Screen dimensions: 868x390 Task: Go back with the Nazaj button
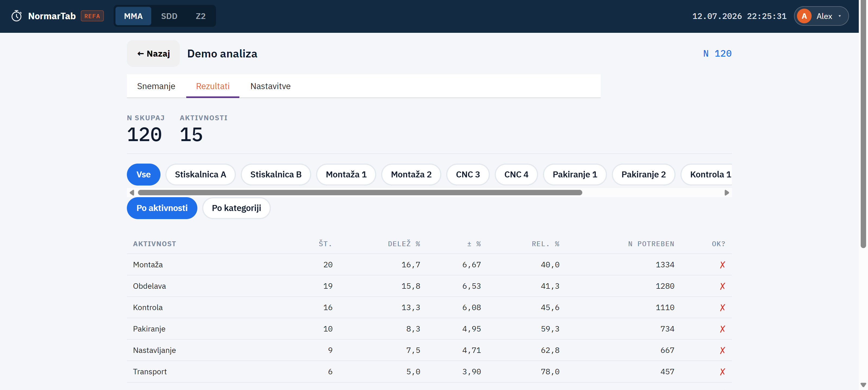click(153, 54)
